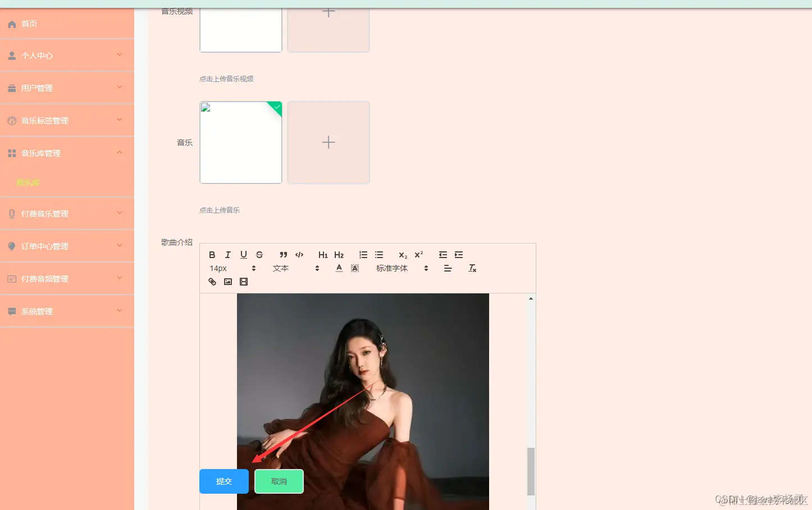Open the text alignment options
Image resolution: width=812 pixels, height=510 pixels.
point(448,268)
